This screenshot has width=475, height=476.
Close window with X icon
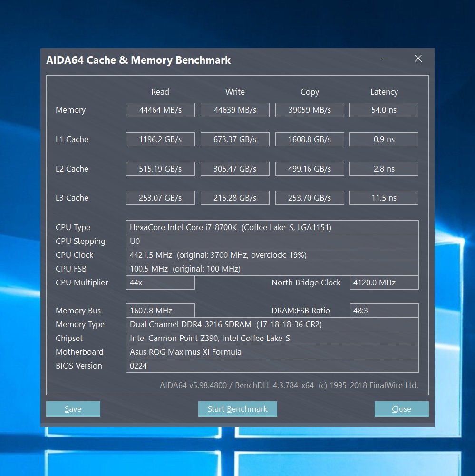[x=418, y=58]
